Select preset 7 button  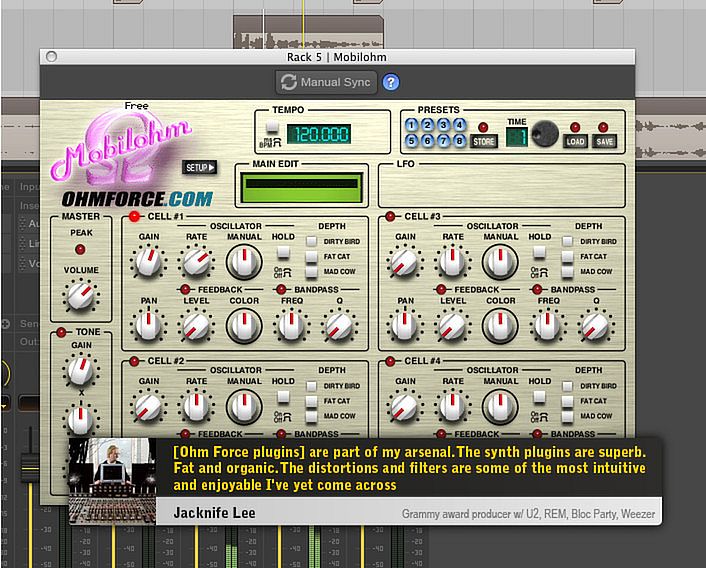[x=443, y=141]
